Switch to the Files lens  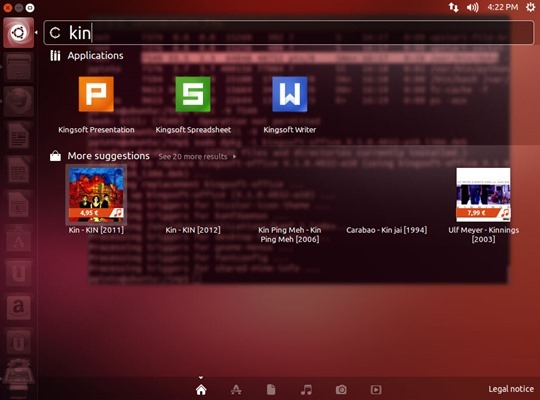pos(271,390)
